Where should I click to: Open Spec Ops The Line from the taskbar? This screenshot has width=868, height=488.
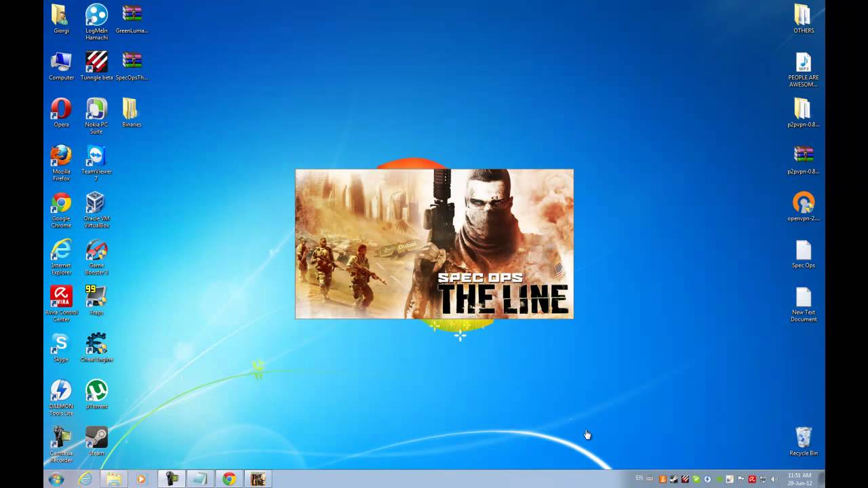[x=258, y=479]
